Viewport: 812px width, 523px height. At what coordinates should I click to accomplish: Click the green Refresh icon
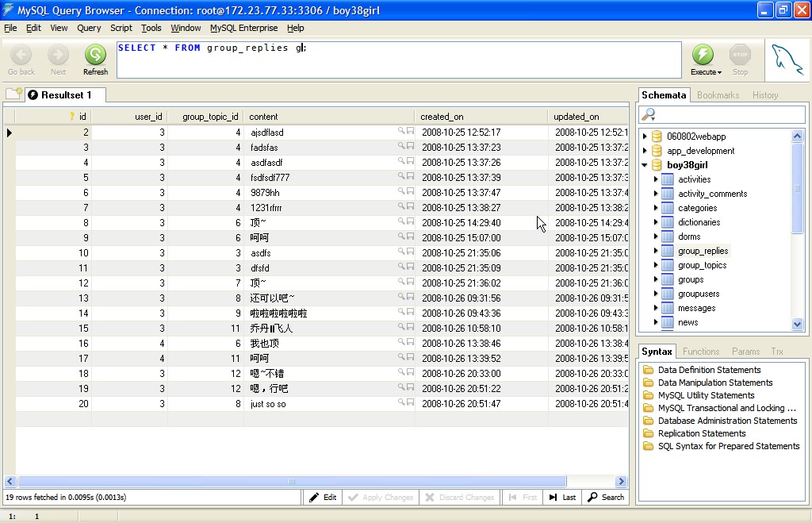tap(95, 55)
